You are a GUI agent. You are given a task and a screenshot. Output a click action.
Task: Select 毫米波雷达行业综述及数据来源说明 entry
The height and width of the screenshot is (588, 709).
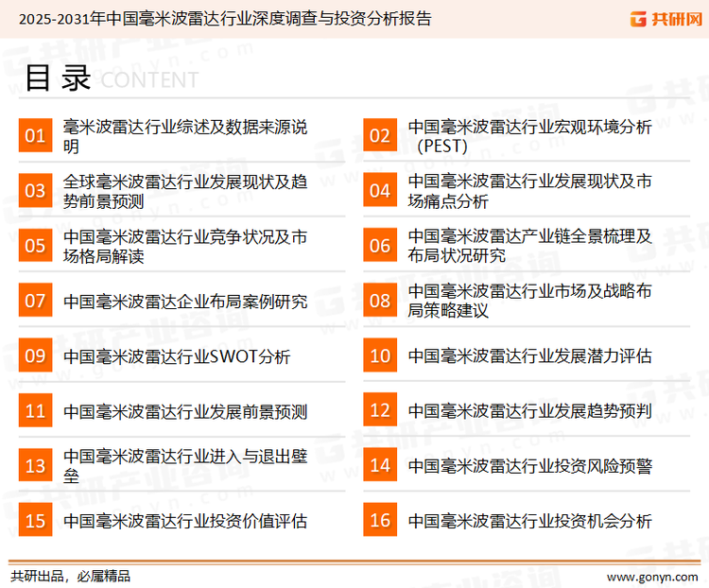tap(185, 136)
